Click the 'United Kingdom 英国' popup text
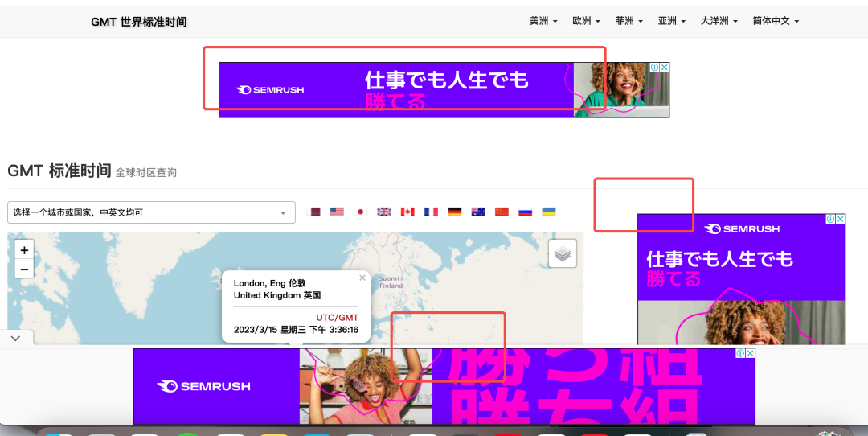Screen dimensions: 868x436 tap(277, 295)
